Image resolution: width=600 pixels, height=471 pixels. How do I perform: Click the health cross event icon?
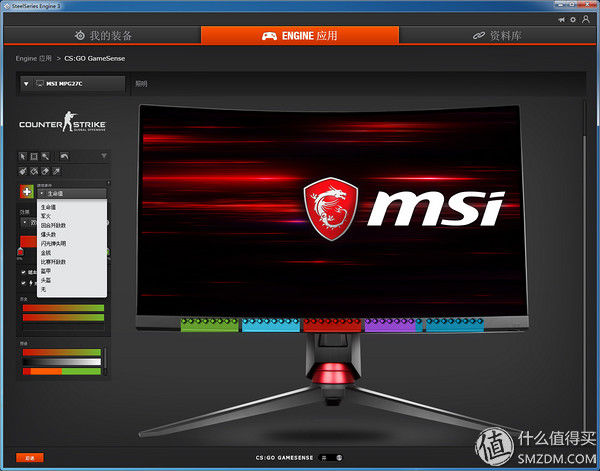pos(27,191)
